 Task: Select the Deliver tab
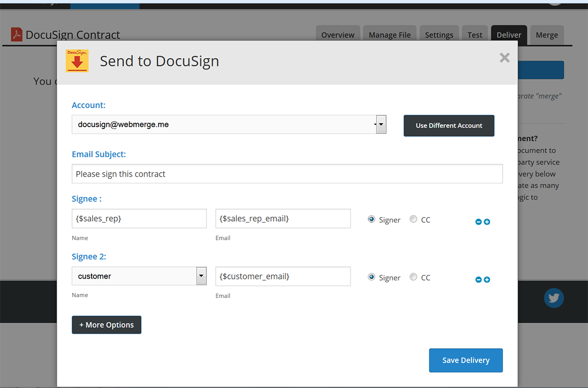pyautogui.click(x=509, y=35)
